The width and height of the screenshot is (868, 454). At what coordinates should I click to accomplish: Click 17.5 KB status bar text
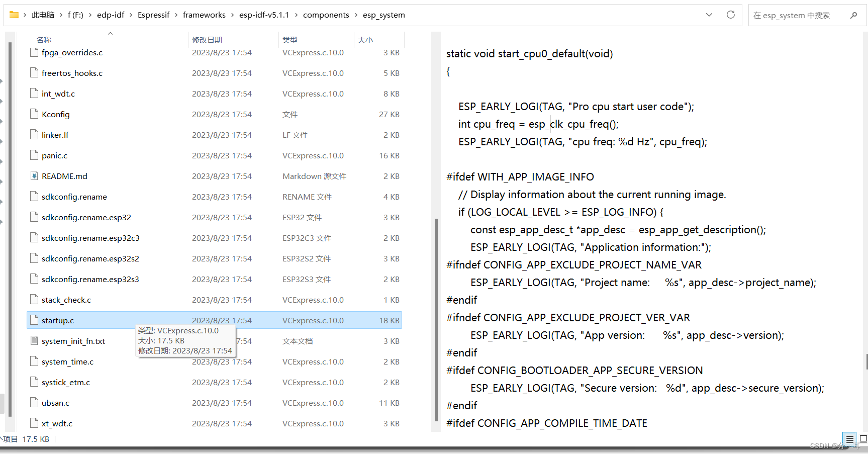click(36, 439)
